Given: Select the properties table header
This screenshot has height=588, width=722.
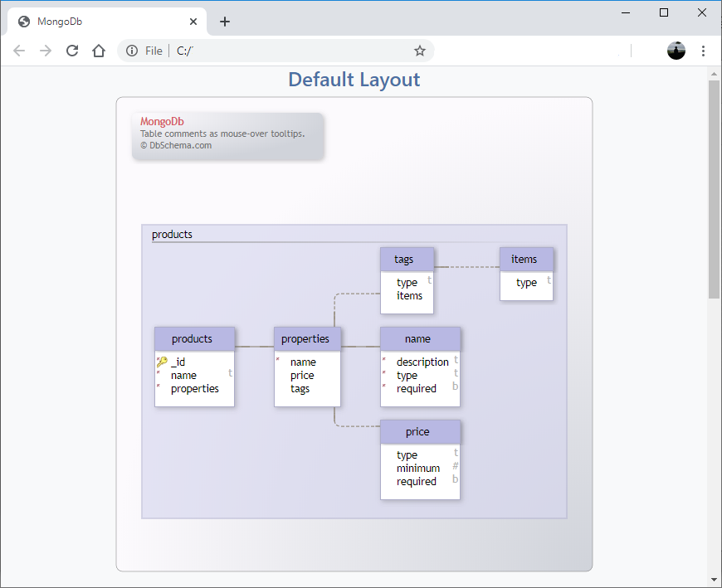Looking at the screenshot, I should tap(307, 338).
